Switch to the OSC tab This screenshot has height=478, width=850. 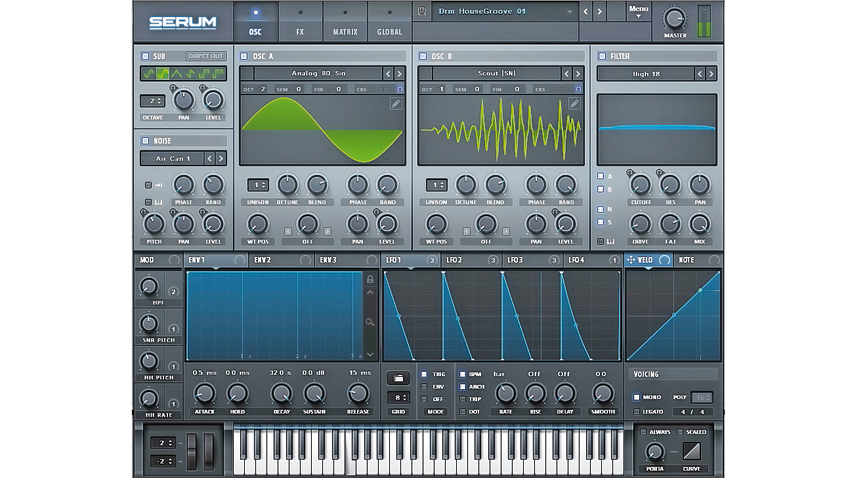255,22
